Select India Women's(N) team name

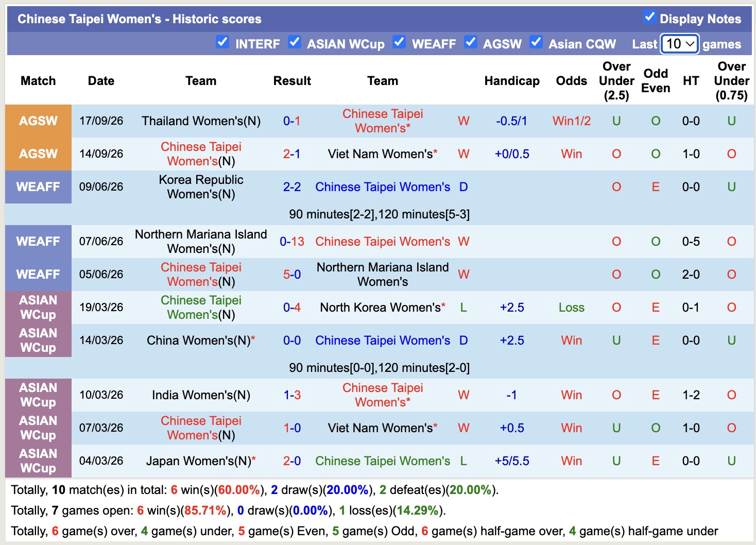(x=201, y=395)
